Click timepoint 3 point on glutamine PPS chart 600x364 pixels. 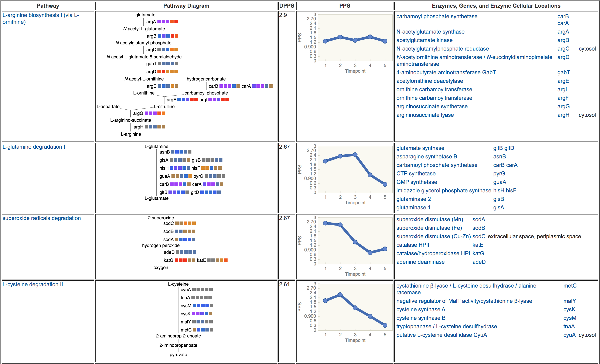355,155
